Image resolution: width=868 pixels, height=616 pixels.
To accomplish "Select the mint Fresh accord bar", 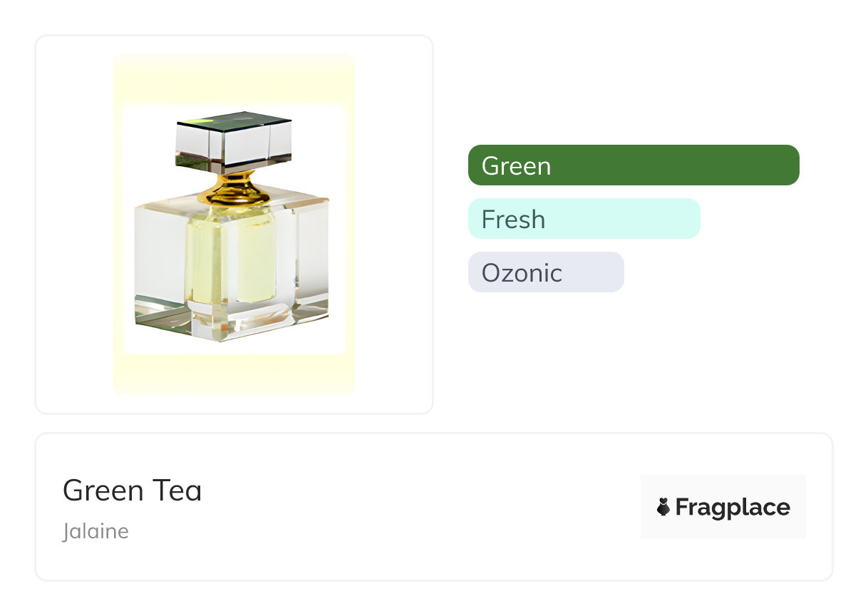I will [x=584, y=219].
